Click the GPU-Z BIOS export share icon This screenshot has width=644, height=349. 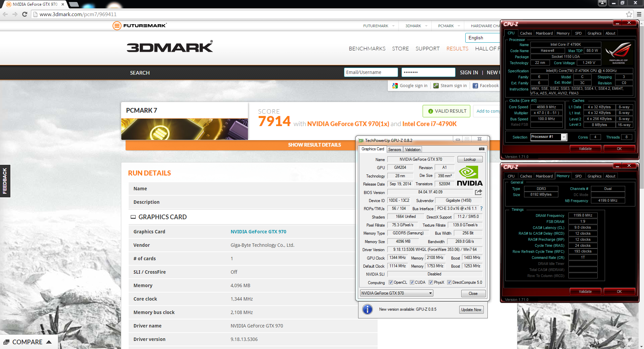(x=478, y=192)
